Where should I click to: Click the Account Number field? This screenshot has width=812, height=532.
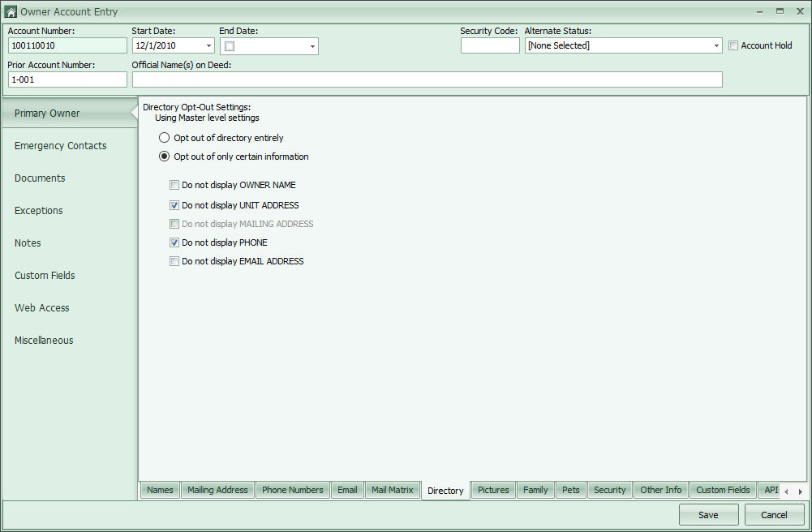[67, 45]
